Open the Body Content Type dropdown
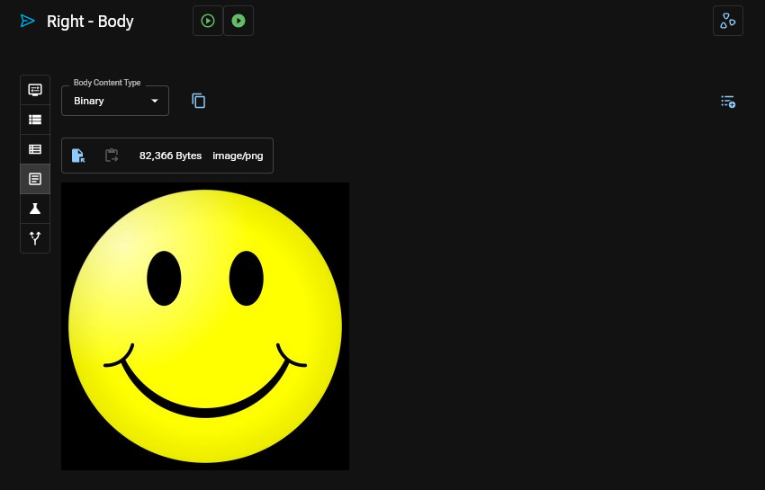The image size is (765, 490). pyautogui.click(x=114, y=101)
